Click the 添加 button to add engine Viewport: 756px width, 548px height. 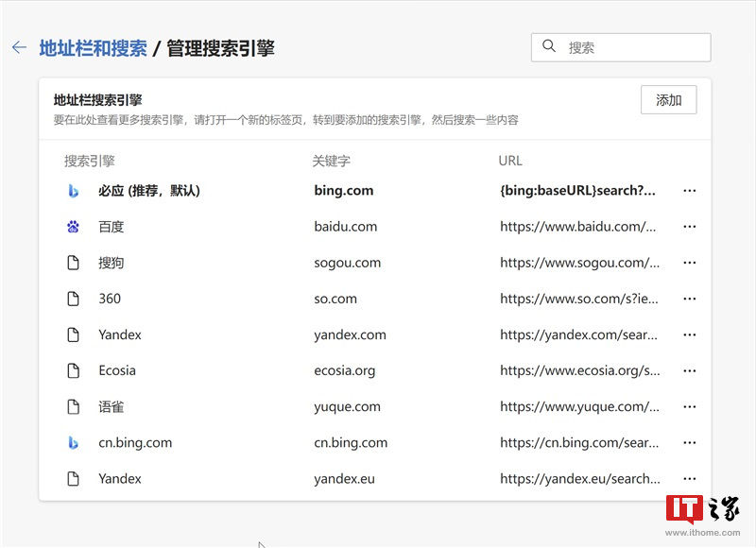click(668, 99)
